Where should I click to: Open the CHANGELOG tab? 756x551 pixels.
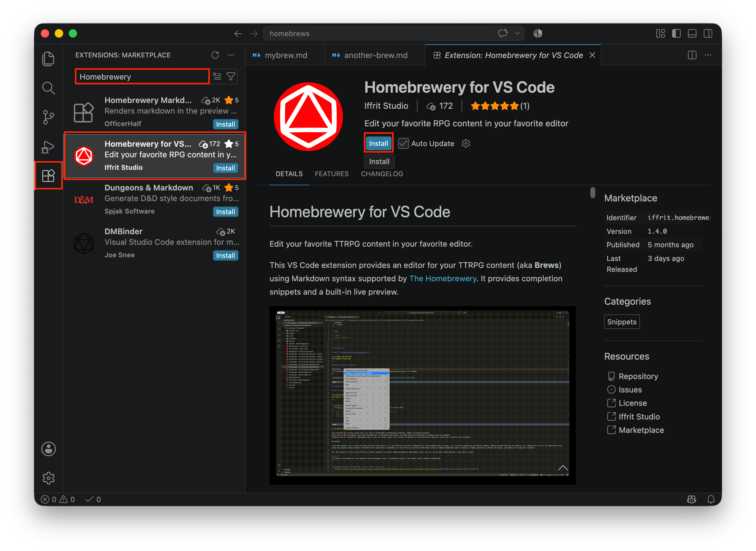tap(382, 174)
